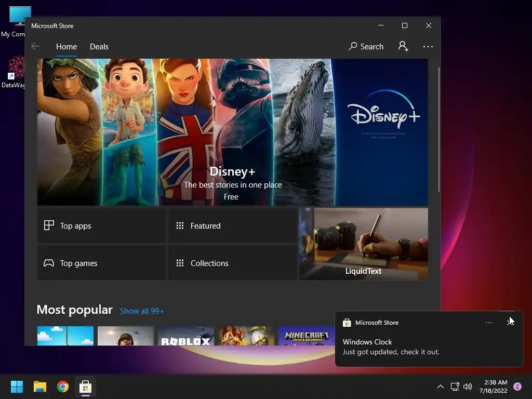Open the Windows Start menu

click(x=17, y=387)
